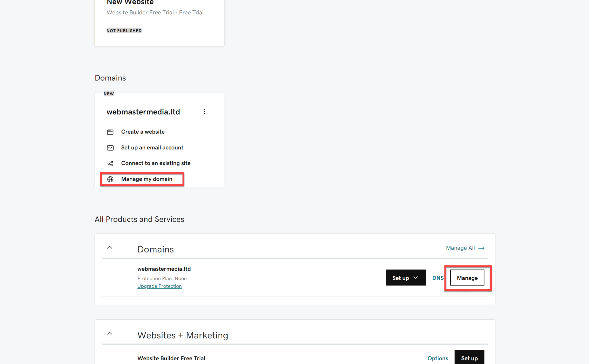Select Create a website option

[143, 132]
